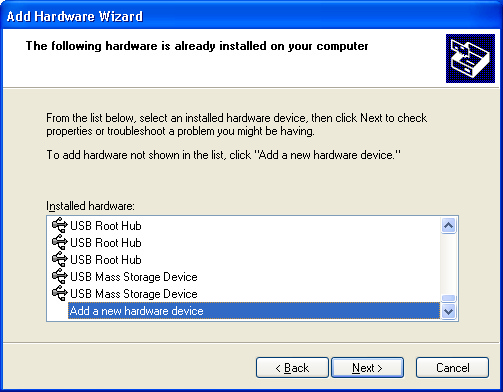The image size is (503, 392).
Task: Select the third USB Root Hub entry
Action: (x=106, y=260)
